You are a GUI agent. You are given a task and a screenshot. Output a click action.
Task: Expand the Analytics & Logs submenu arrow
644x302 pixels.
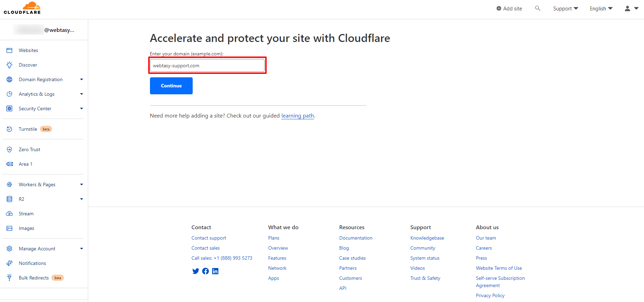[82, 94]
